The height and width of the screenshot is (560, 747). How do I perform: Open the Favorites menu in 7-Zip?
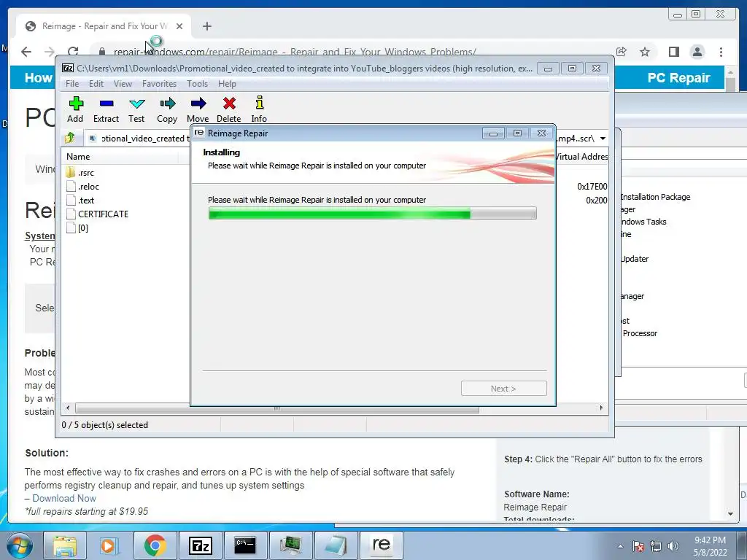pyautogui.click(x=159, y=84)
